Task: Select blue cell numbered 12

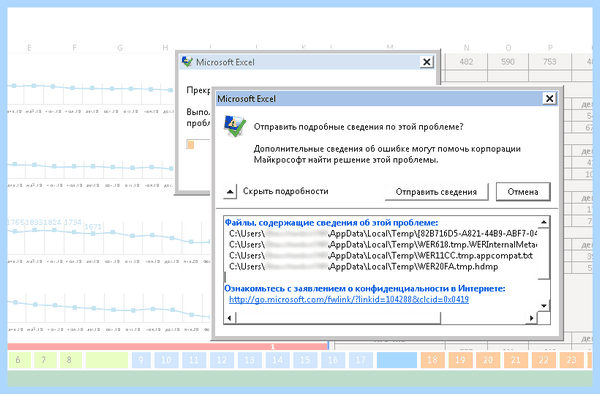Action: 222,360
